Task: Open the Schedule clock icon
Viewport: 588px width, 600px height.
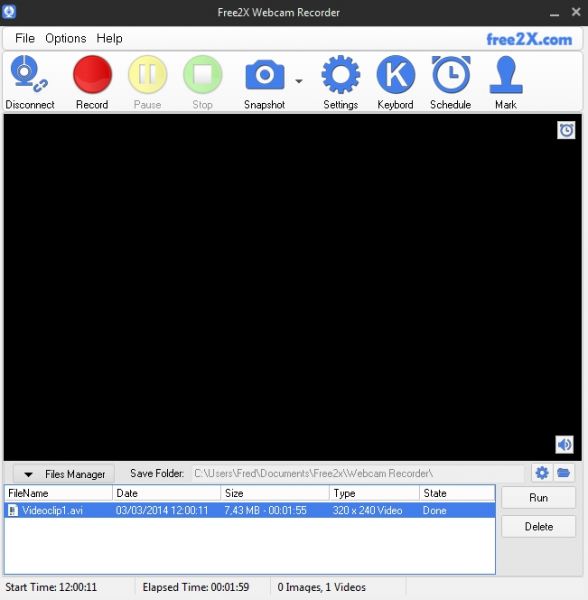Action: click(x=451, y=75)
